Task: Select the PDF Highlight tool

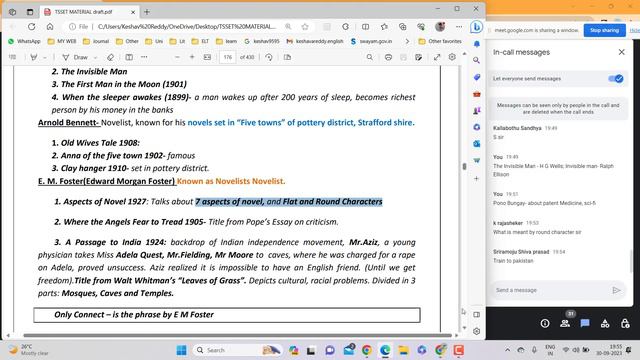Action: pos(34,57)
